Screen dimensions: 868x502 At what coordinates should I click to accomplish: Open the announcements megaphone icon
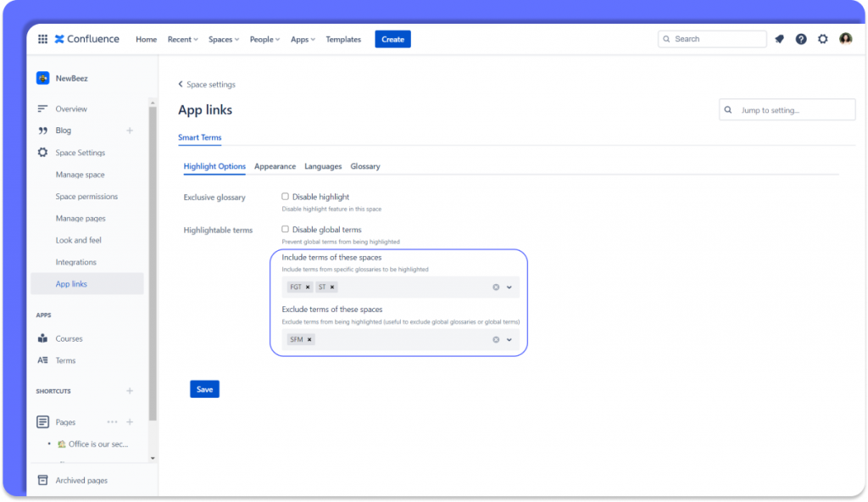(x=779, y=38)
